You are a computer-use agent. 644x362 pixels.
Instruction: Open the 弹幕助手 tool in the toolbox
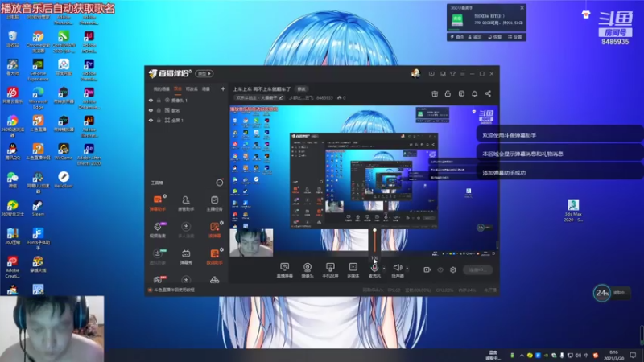point(157,203)
